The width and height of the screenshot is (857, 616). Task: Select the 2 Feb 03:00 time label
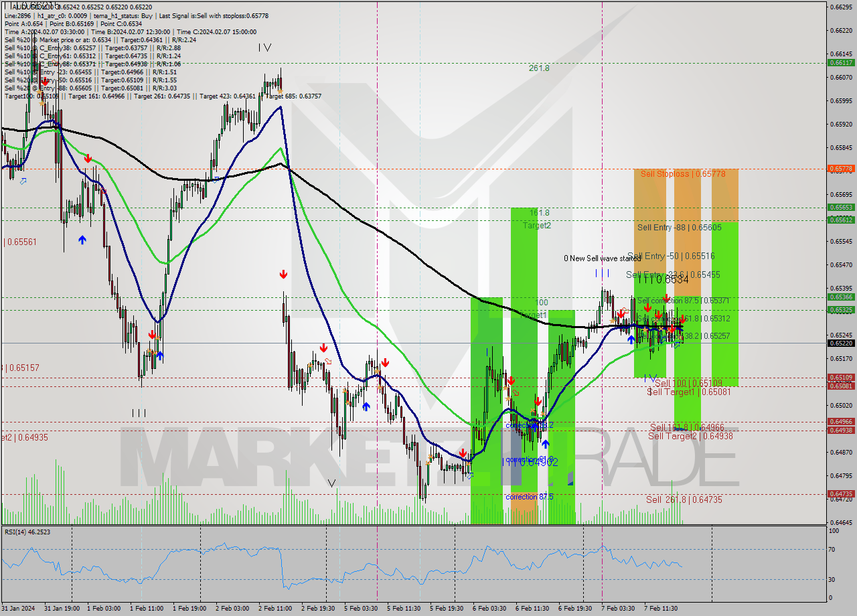[234, 609]
